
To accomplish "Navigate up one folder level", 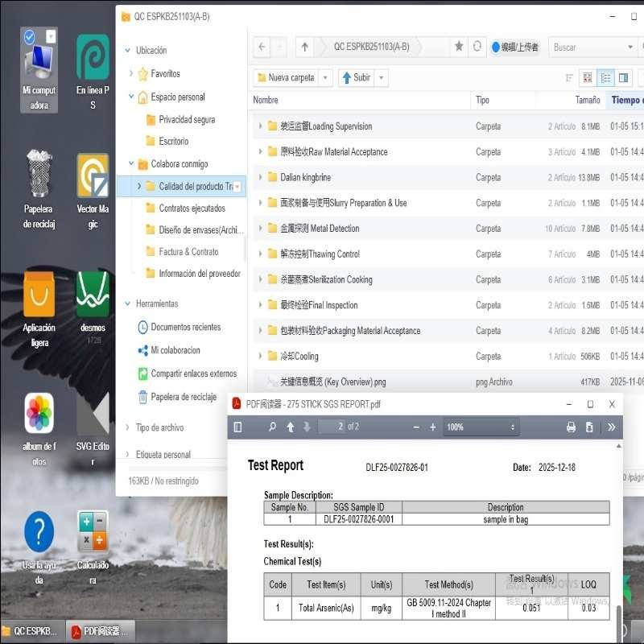I will point(304,47).
